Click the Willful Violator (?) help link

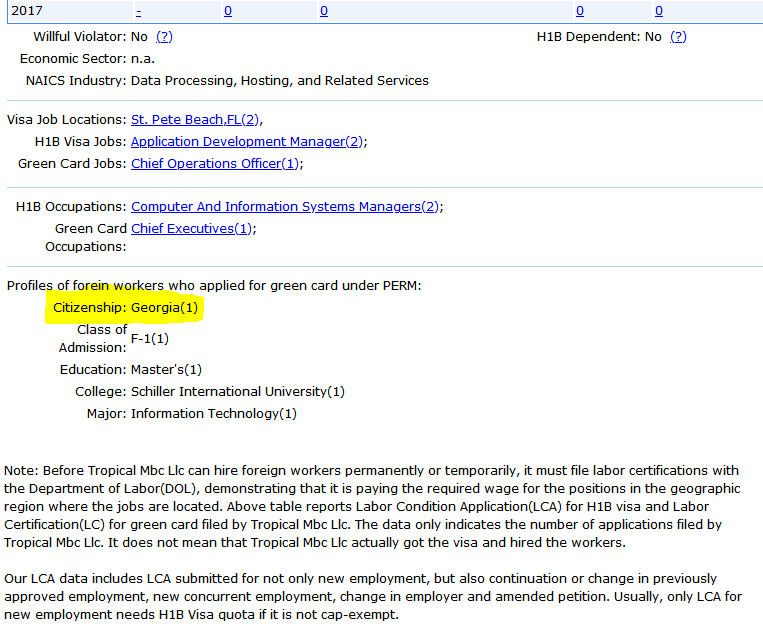click(164, 37)
